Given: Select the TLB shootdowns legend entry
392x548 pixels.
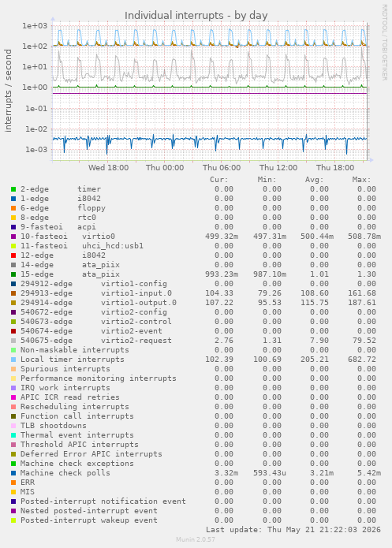Looking at the screenshot, I should pos(53,425).
